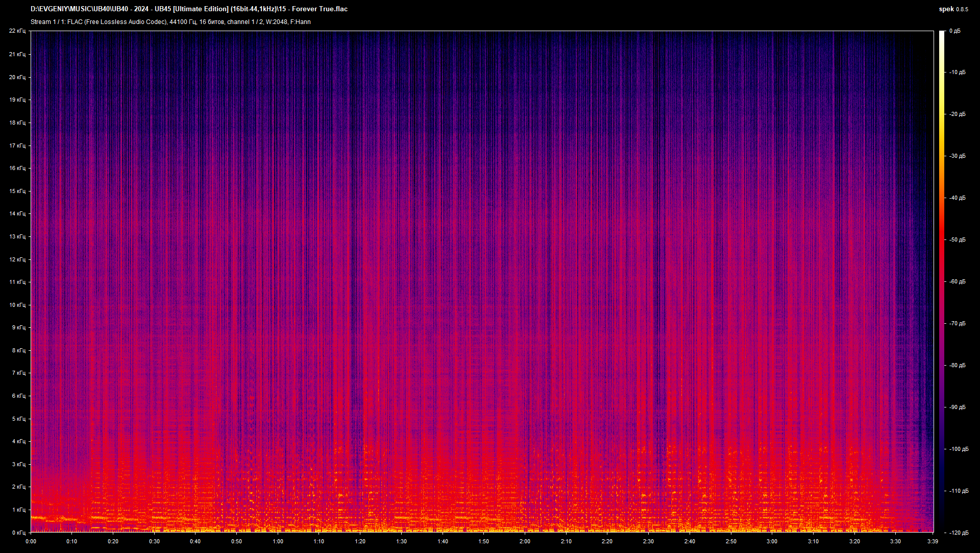Click the 3:39 end time label
The image size is (980, 553).
click(933, 541)
